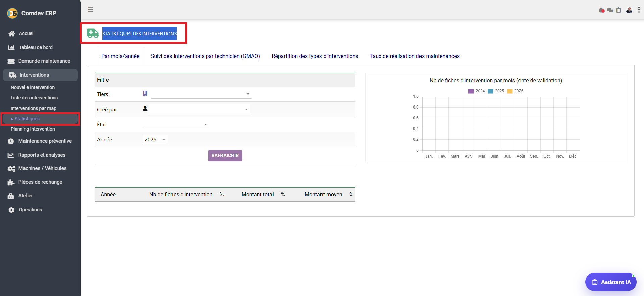Image resolution: width=644 pixels, height=296 pixels.
Task: Click the Tableau de bord chart icon
Action: pyautogui.click(x=11, y=48)
